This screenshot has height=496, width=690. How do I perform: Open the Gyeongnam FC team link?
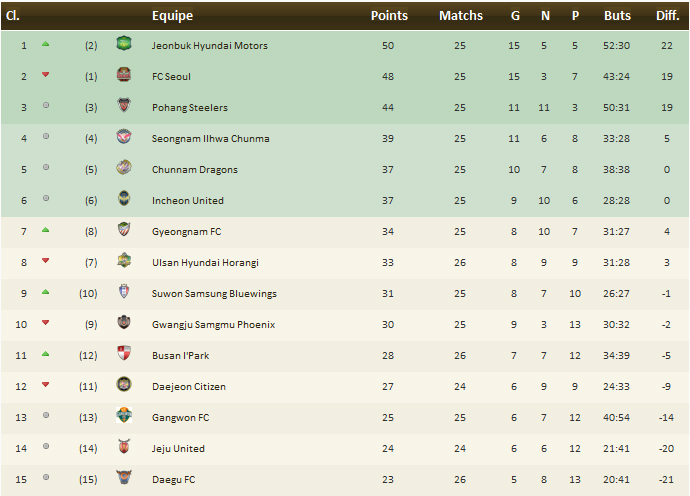pos(186,232)
